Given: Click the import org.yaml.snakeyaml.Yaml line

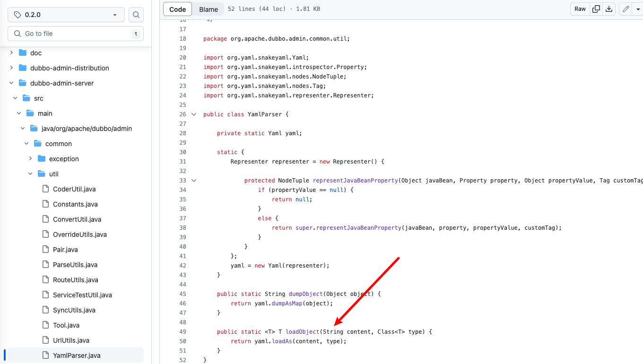Looking at the screenshot, I should 256,58.
